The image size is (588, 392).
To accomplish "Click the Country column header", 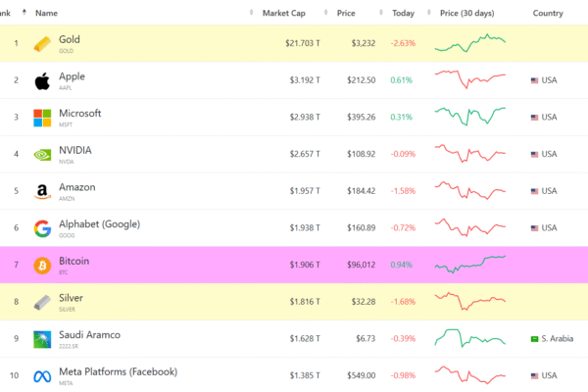I will pos(548,13).
